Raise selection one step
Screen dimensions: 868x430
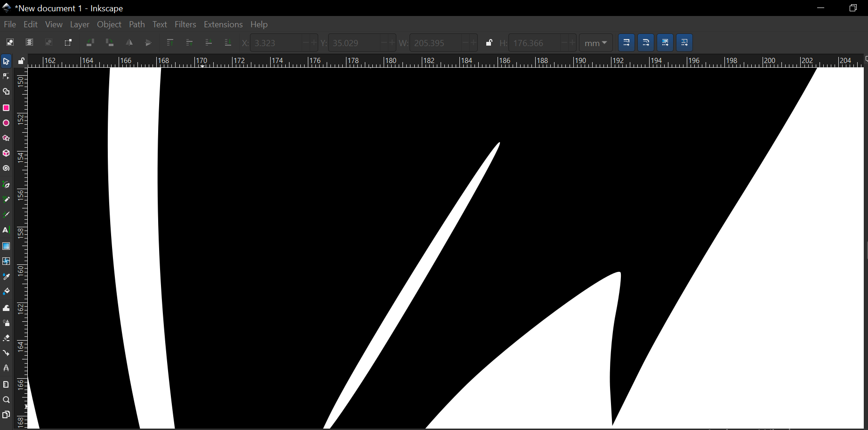(x=190, y=43)
